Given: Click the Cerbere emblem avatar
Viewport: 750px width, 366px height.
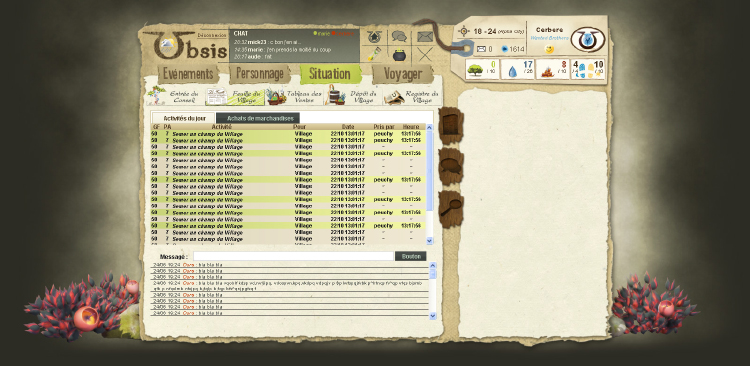Looking at the screenshot, I should (x=588, y=40).
